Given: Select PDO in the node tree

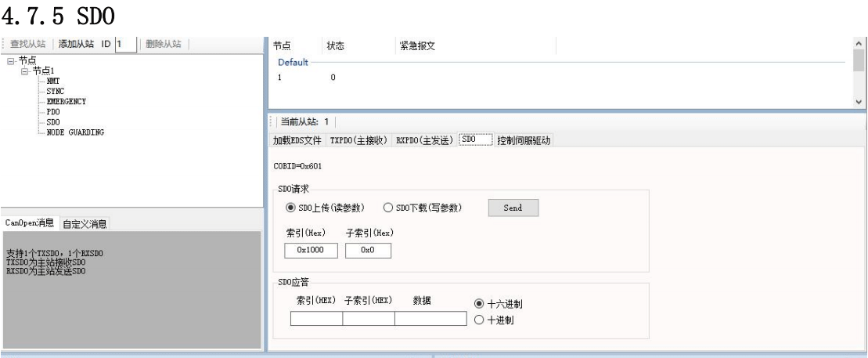Looking at the screenshot, I should pyautogui.click(x=53, y=111).
